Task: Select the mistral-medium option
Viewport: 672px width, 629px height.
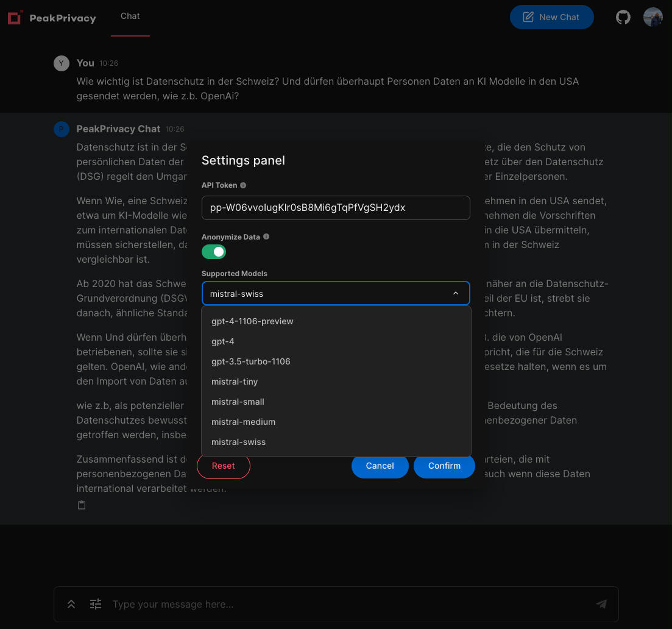Action: pos(336,422)
